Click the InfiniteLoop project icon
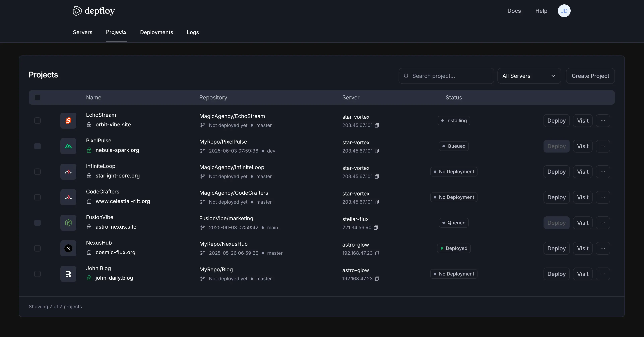Image resolution: width=644 pixels, height=337 pixels. tap(68, 172)
